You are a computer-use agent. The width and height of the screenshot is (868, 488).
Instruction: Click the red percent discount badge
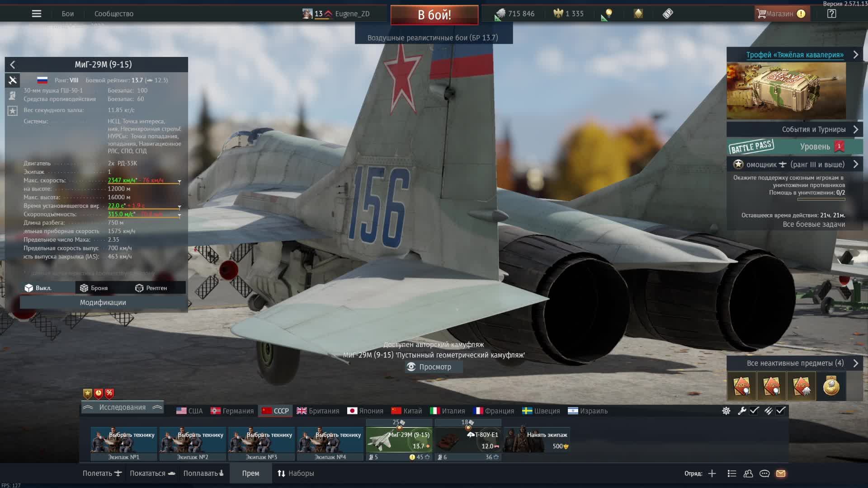109,394
